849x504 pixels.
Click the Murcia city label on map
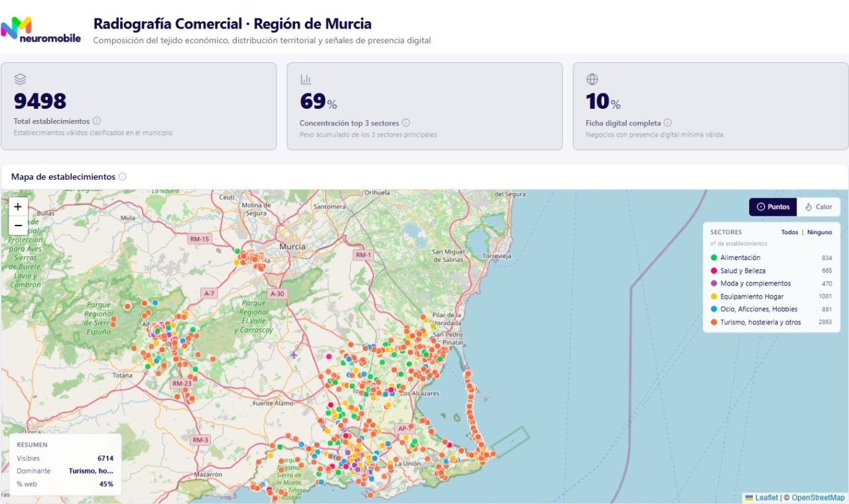293,246
